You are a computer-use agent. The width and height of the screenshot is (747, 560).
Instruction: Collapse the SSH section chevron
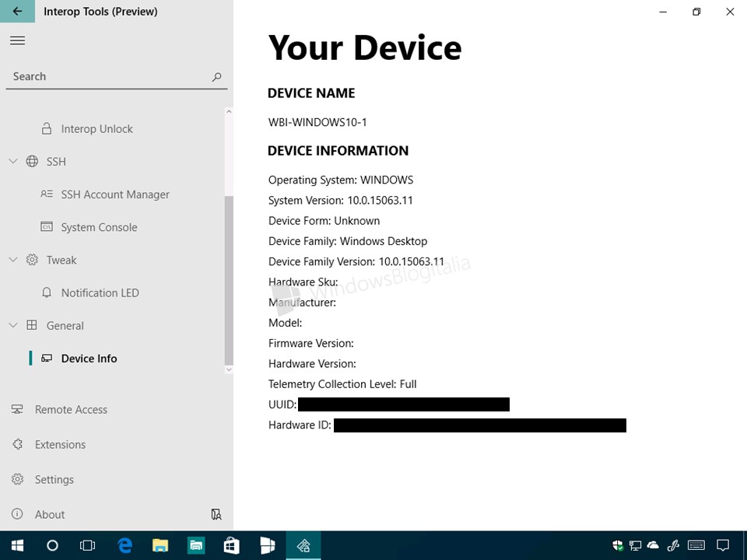(13, 162)
